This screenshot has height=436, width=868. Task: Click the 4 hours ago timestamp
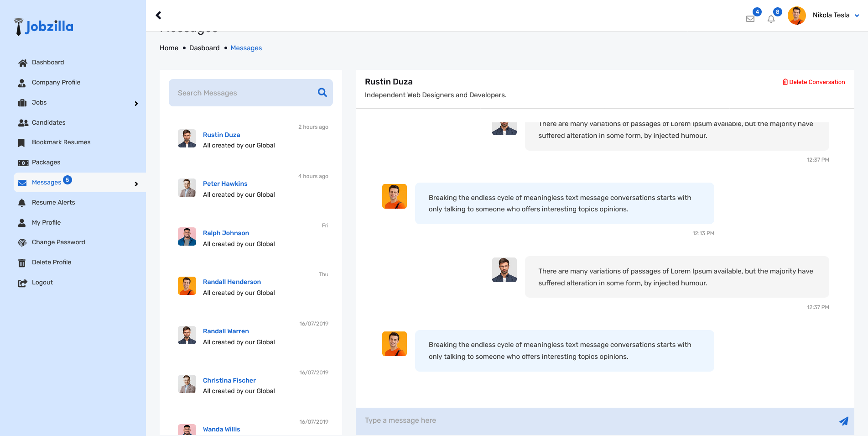tap(313, 176)
